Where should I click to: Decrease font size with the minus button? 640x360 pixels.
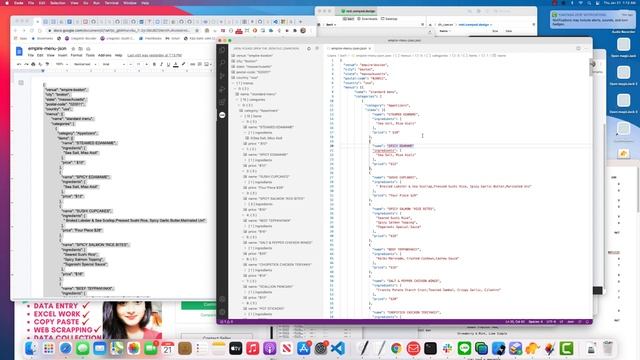(x=131, y=64)
